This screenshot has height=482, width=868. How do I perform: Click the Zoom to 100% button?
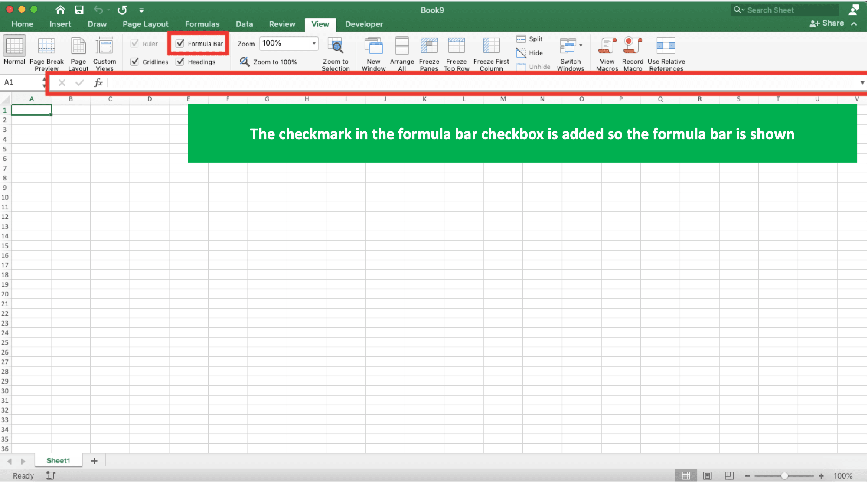tap(269, 61)
